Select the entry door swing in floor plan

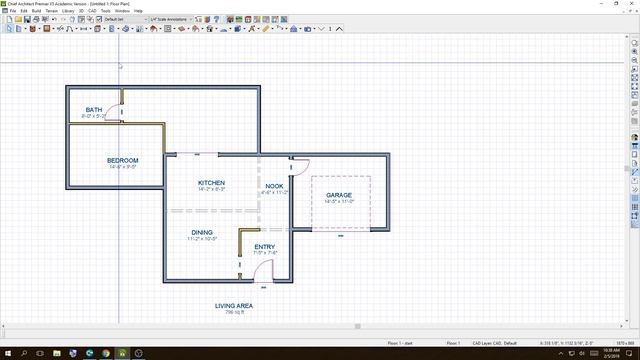(x=263, y=270)
